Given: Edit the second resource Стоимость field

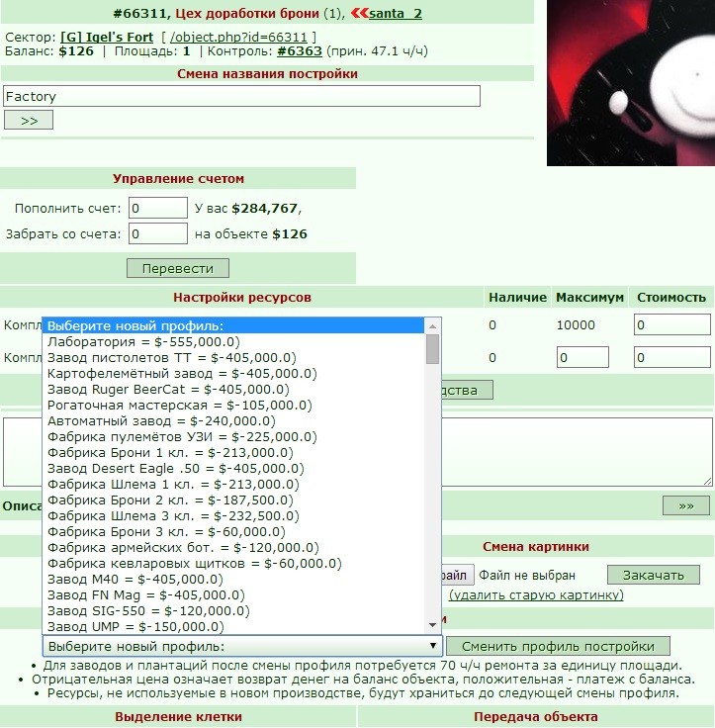Looking at the screenshot, I should click(672, 357).
